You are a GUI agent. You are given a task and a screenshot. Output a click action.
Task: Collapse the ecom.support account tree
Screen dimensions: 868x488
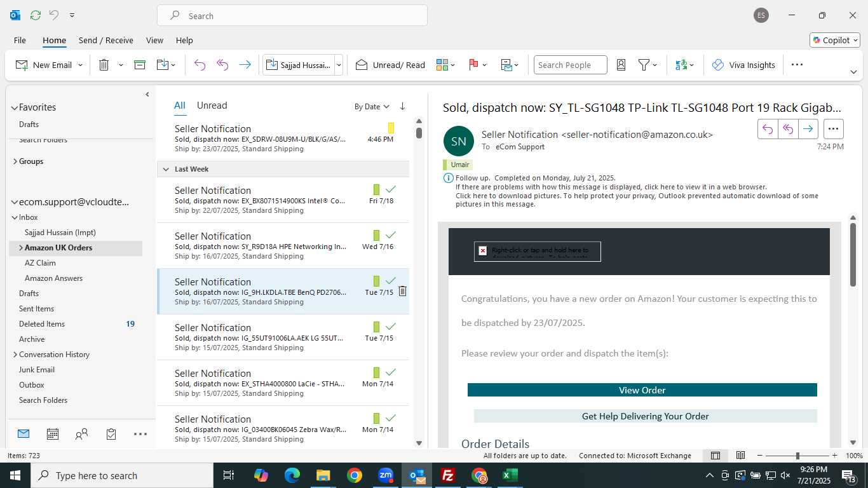pyautogui.click(x=15, y=203)
